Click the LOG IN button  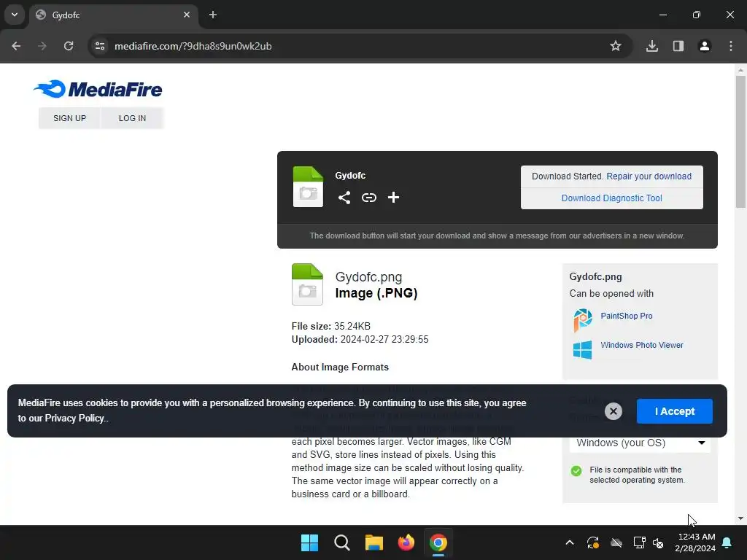(x=133, y=118)
